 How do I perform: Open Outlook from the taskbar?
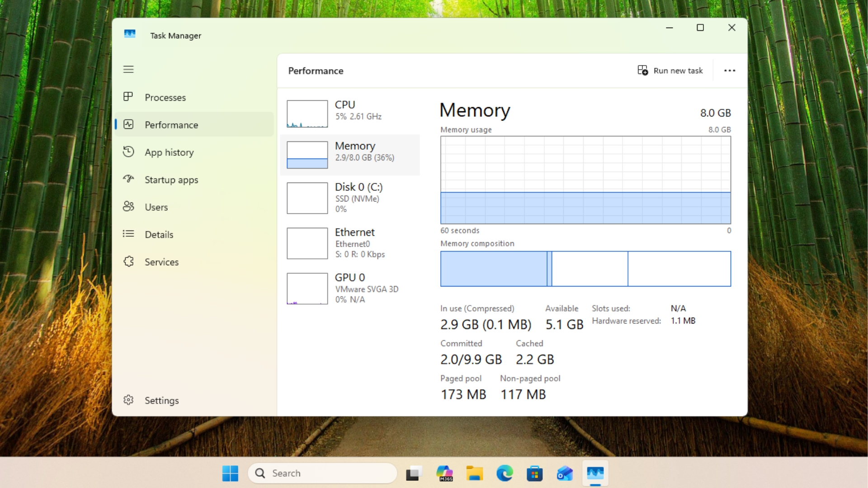coord(565,473)
